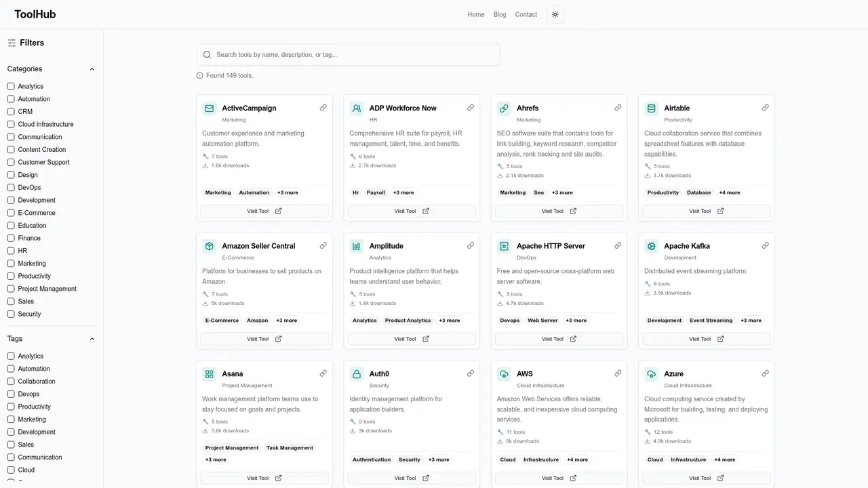The image size is (868, 488).
Task: Enable the Collaboration tag checkbox
Action: click(11, 382)
